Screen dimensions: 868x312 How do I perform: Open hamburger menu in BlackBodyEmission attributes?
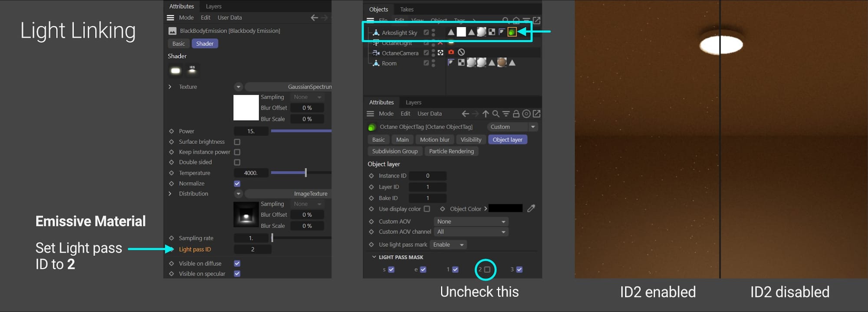[171, 18]
